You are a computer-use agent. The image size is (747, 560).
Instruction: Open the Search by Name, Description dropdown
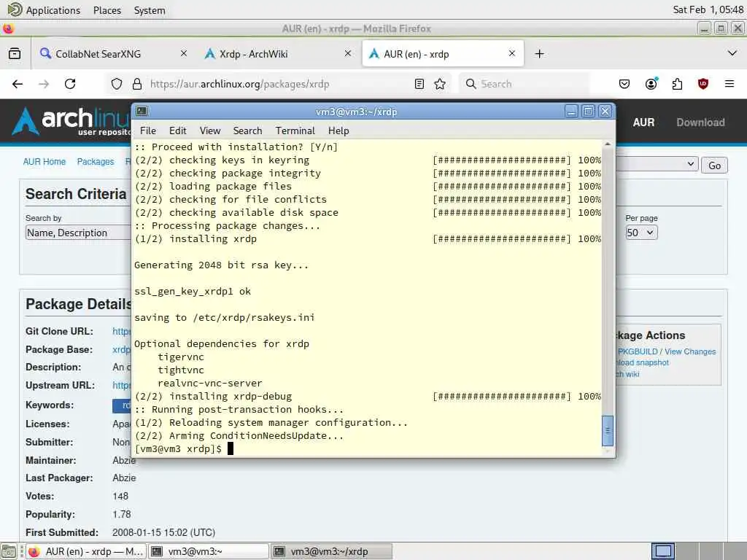click(x=78, y=233)
